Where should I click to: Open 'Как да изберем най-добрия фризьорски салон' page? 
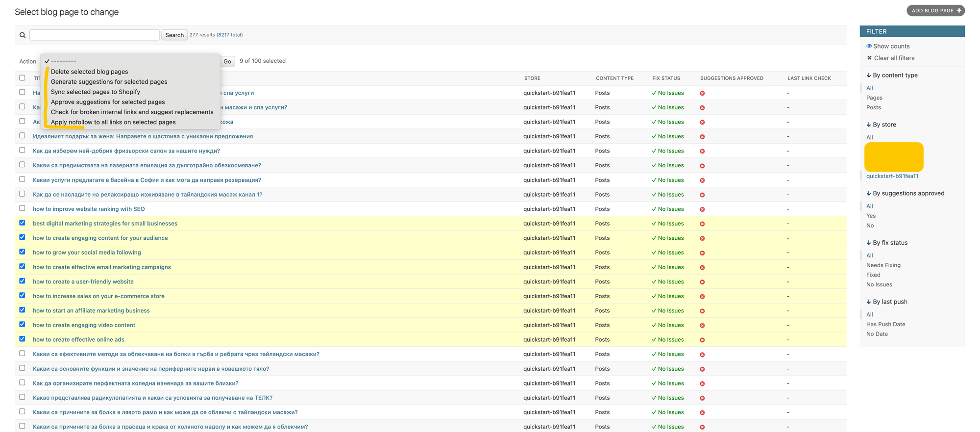pyautogui.click(x=126, y=151)
